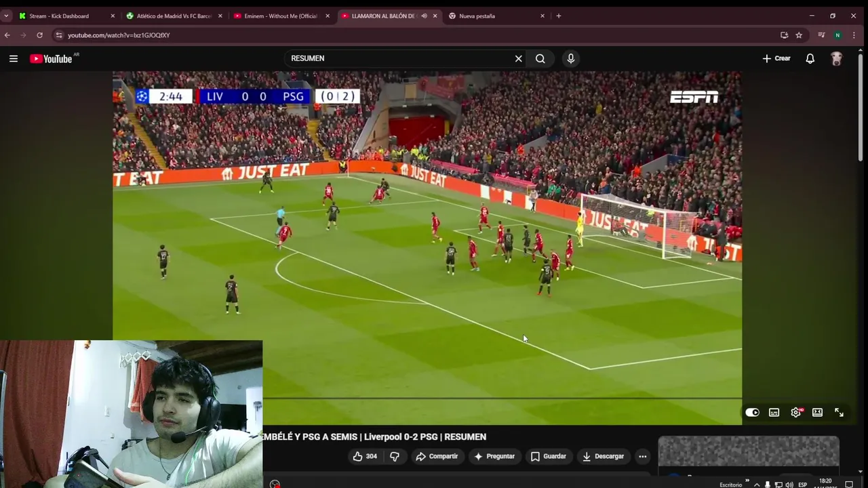This screenshot has width=868, height=488.
Task: Open YouTube notifications bell
Action: [x=810, y=58]
